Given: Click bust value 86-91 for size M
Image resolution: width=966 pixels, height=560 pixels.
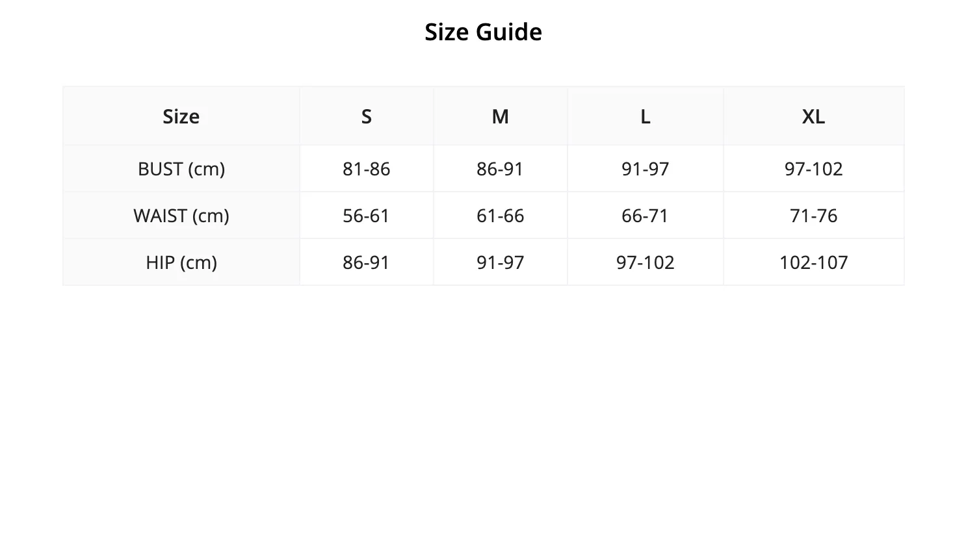Looking at the screenshot, I should click(500, 169).
